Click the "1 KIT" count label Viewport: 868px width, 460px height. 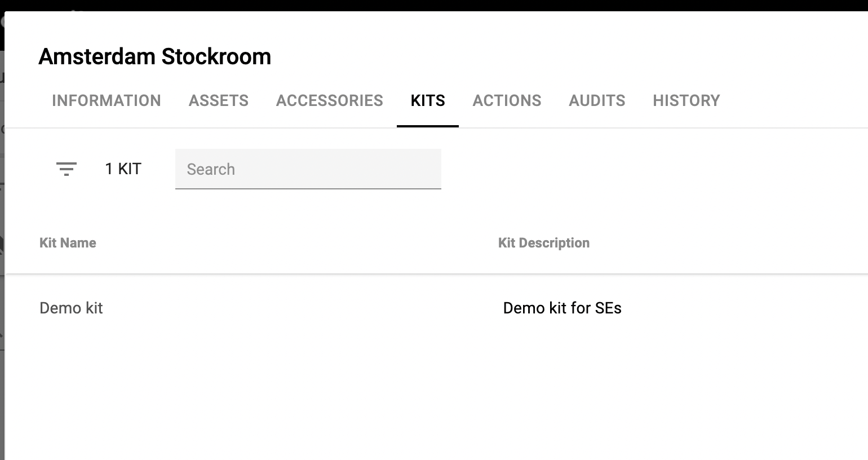pyautogui.click(x=123, y=169)
